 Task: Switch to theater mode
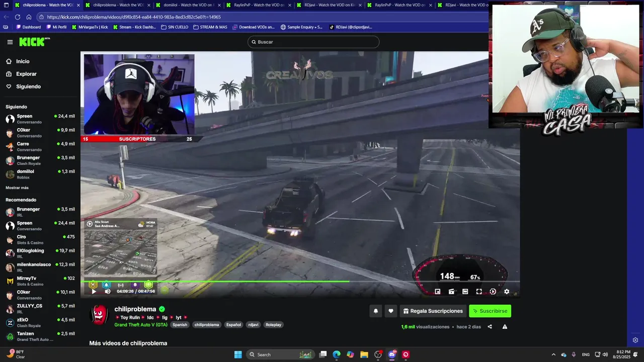pos(465,292)
